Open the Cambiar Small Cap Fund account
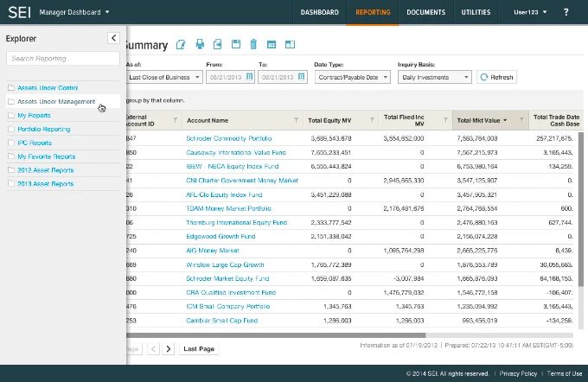588x382 pixels. (x=221, y=321)
